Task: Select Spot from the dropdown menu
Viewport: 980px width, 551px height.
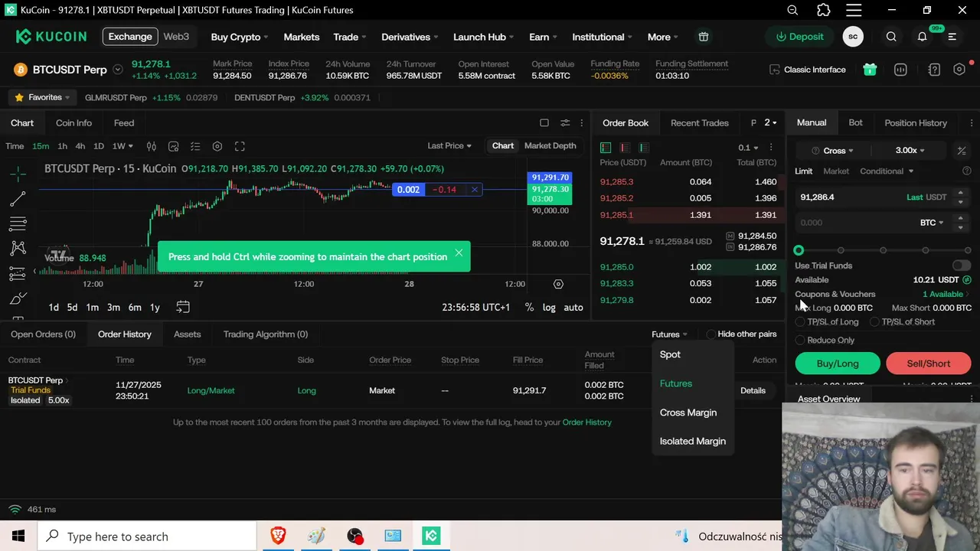Action: (x=670, y=354)
